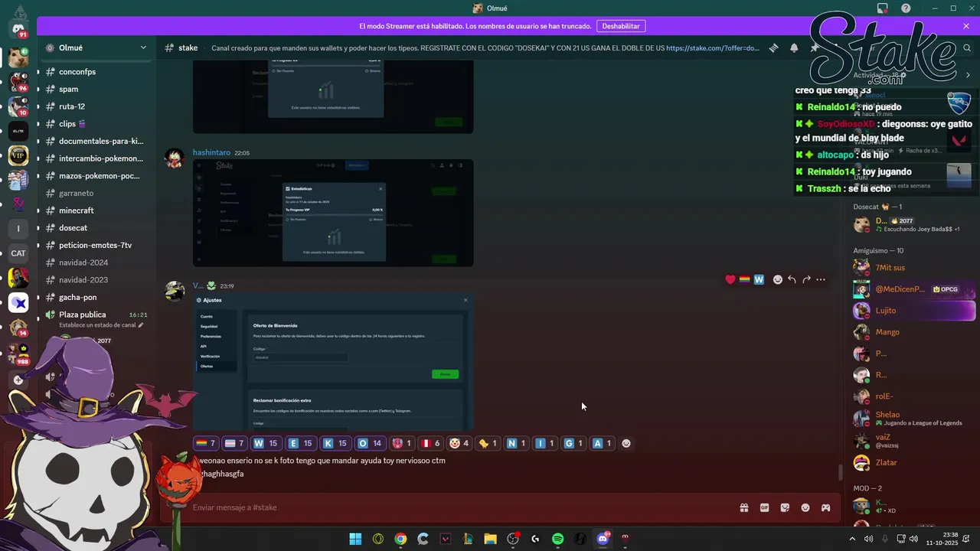980x551 pixels.
Task: Open the sticker picker
Action: pyautogui.click(x=785, y=507)
